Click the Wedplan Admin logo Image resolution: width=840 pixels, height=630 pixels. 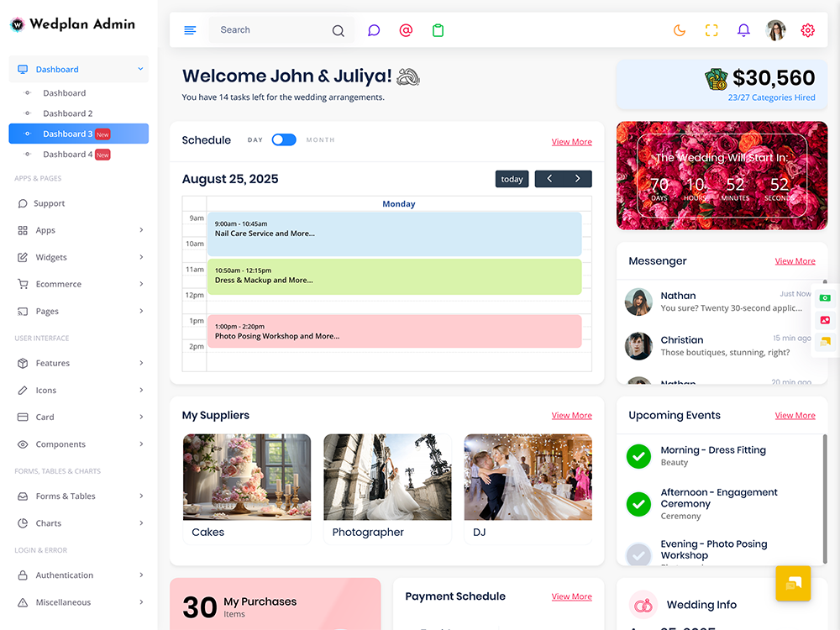(x=72, y=24)
